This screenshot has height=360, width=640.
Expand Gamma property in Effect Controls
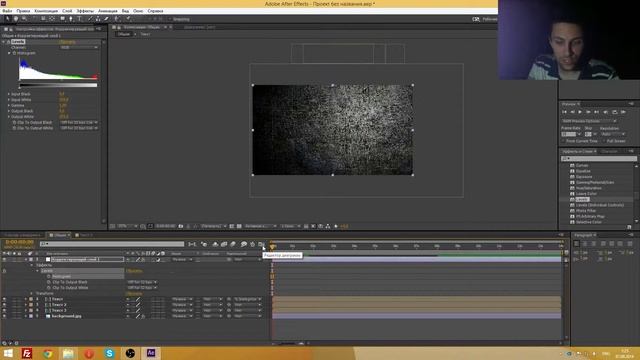coord(9,105)
